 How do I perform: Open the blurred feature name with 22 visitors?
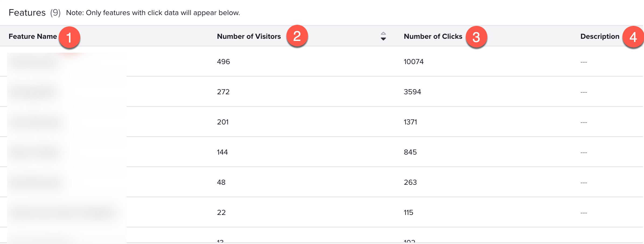62,212
